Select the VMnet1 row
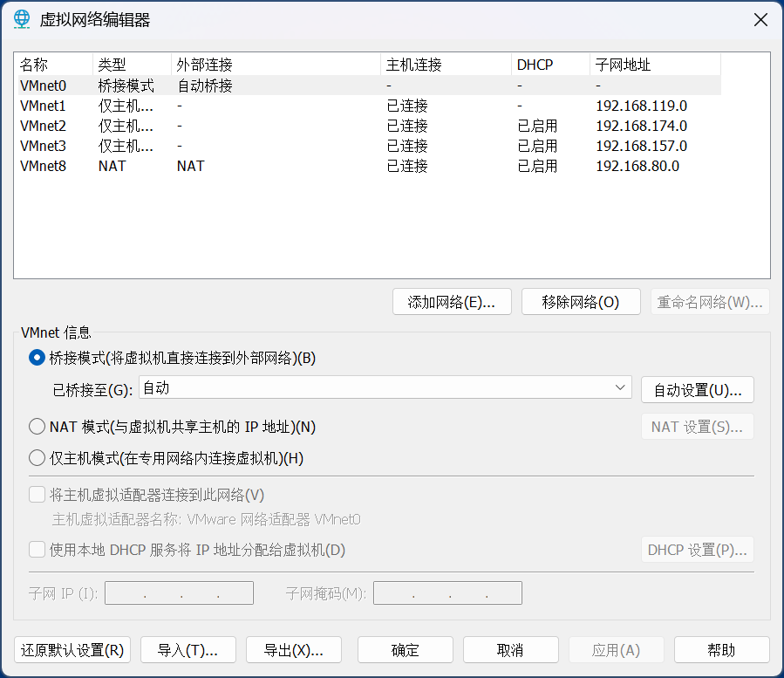The width and height of the screenshot is (784, 678). click(370, 106)
